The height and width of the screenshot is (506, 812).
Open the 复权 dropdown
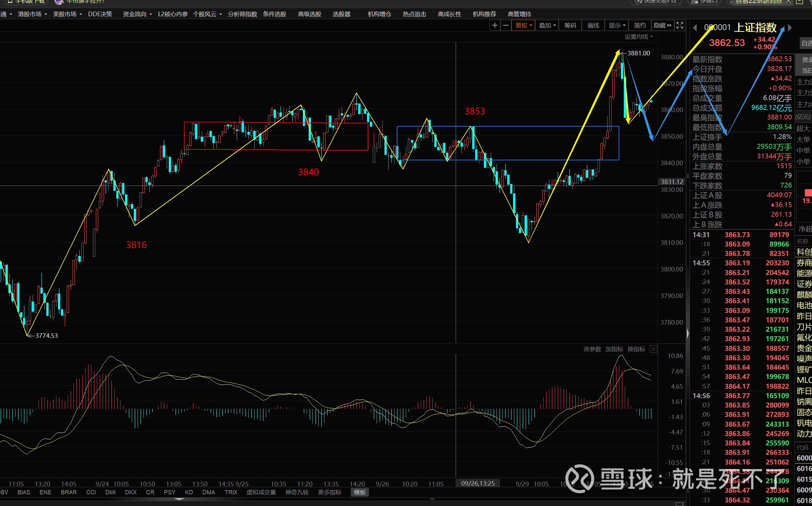pyautogui.click(x=524, y=26)
